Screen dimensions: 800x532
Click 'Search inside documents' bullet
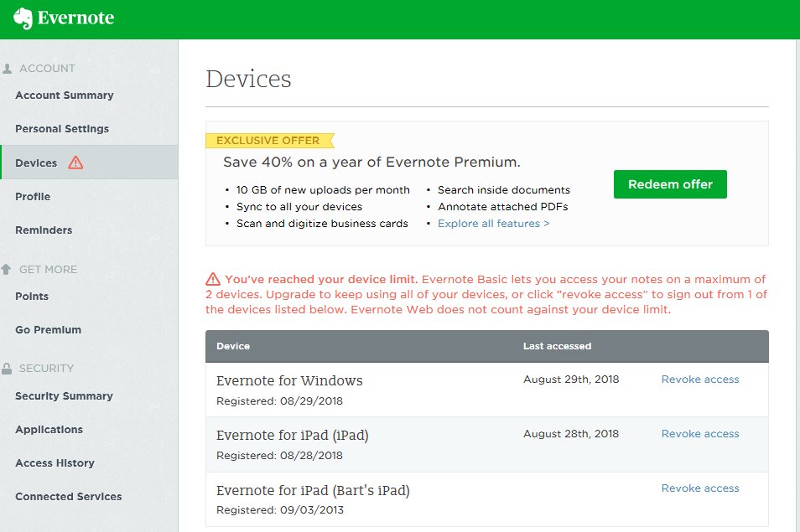(504, 190)
